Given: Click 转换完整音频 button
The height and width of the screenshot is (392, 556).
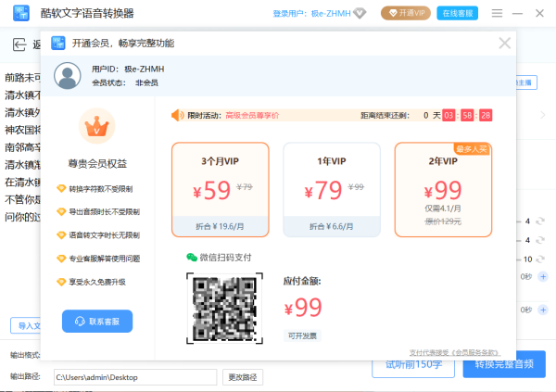Looking at the screenshot, I should pos(504,364).
